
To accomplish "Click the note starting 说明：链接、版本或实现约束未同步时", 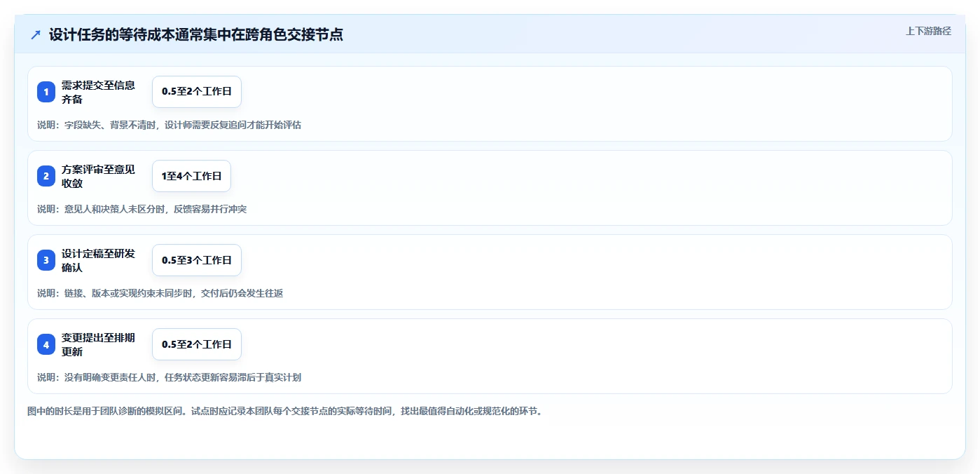I will (160, 293).
